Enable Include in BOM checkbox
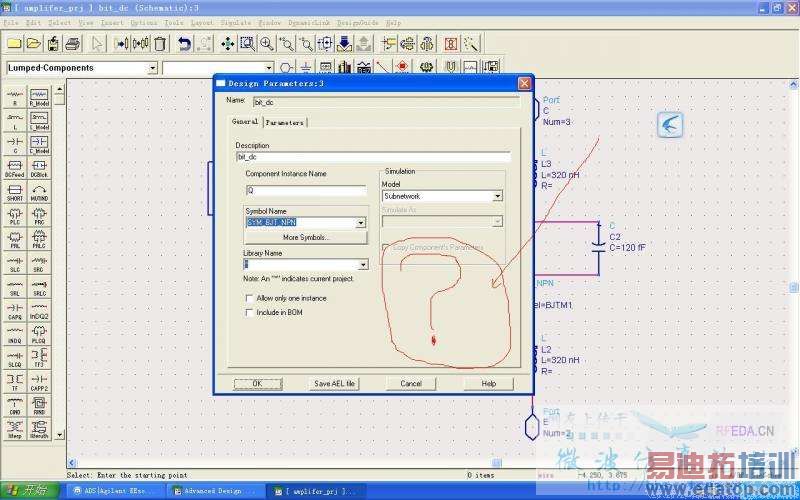 point(249,312)
